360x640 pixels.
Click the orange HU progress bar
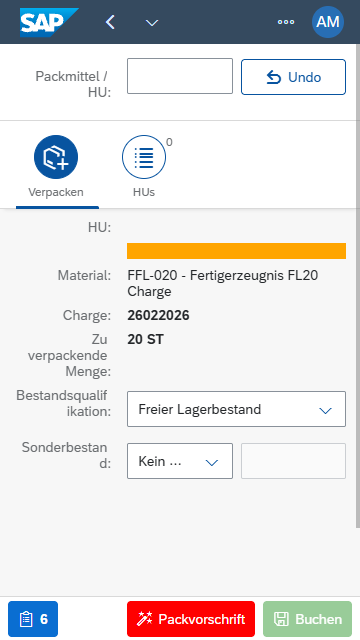click(x=236, y=251)
